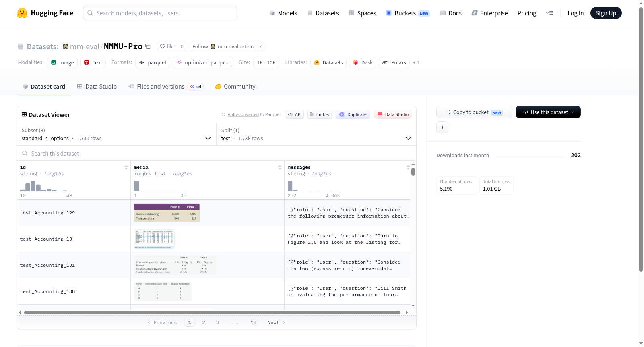Screen dimensions: 644x347
Task: Copy the dataset name MMMU-Pro
Action: pyautogui.click(x=148, y=46)
